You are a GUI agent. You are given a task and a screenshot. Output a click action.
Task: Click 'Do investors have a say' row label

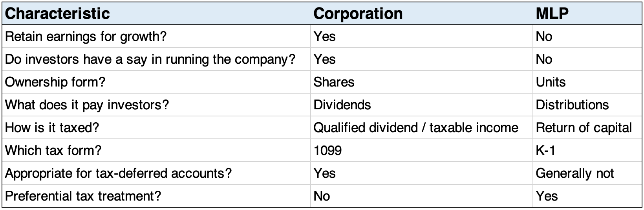point(150,59)
